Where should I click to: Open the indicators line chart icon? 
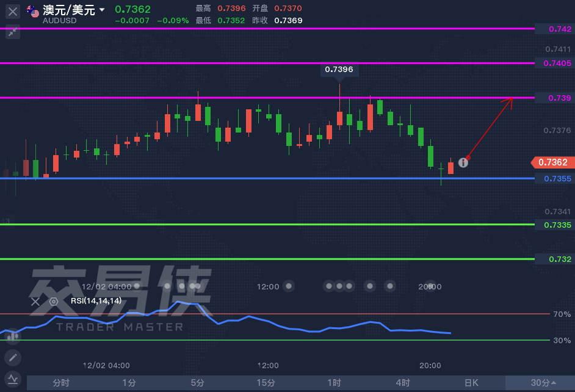tap(12, 379)
